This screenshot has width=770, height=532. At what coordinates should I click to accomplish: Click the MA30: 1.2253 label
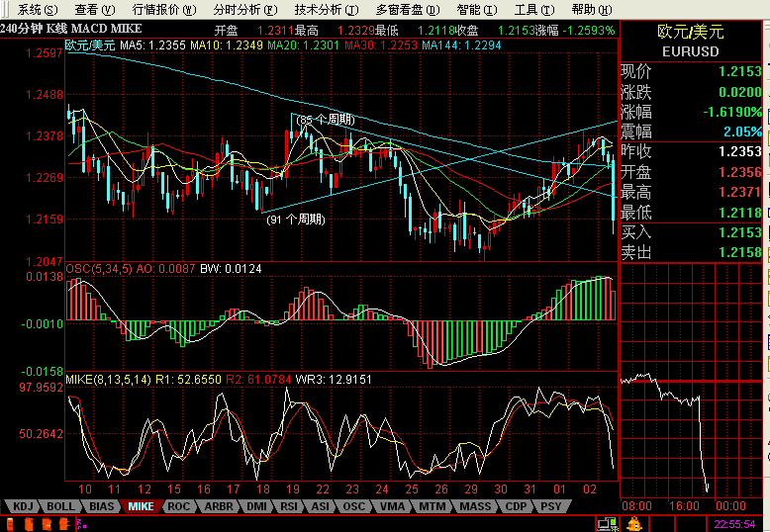click(x=381, y=45)
